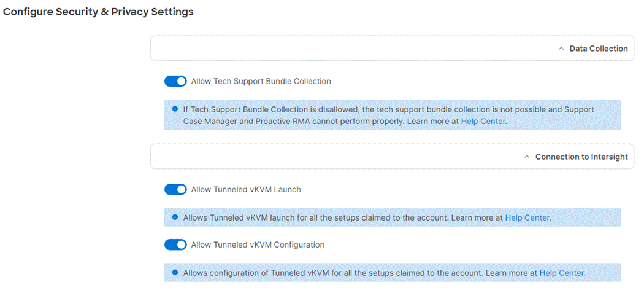Click the Configure Security & Privacy Settings heading

[x=99, y=12]
